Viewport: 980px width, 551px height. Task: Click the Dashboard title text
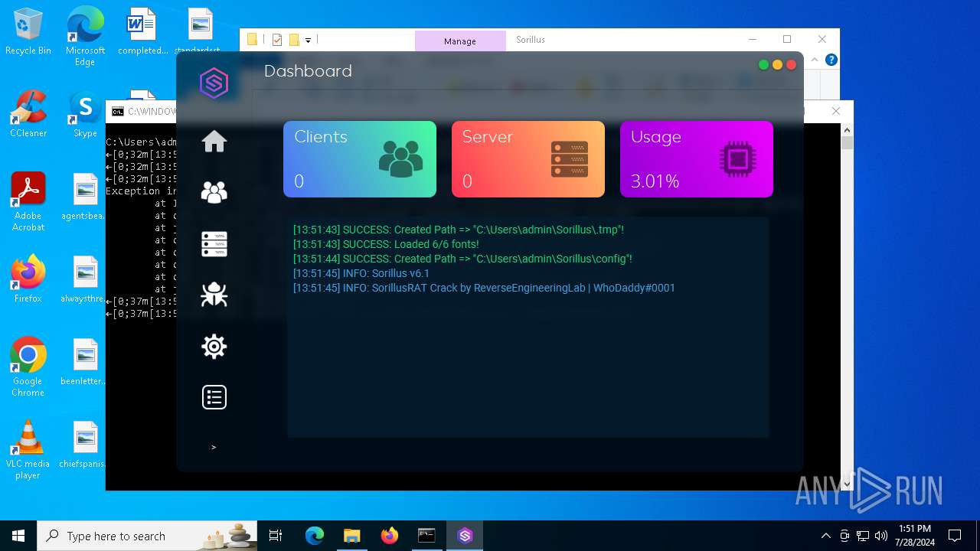(308, 71)
